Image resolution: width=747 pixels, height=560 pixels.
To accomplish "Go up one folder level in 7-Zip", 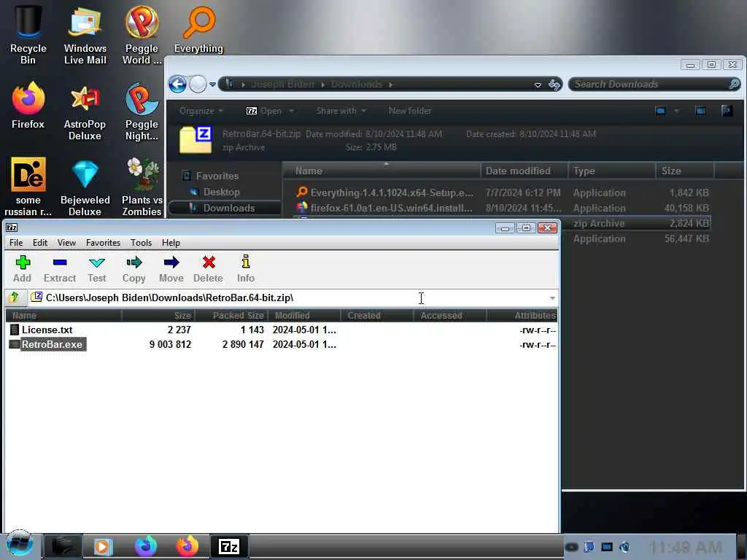I will coord(14,297).
